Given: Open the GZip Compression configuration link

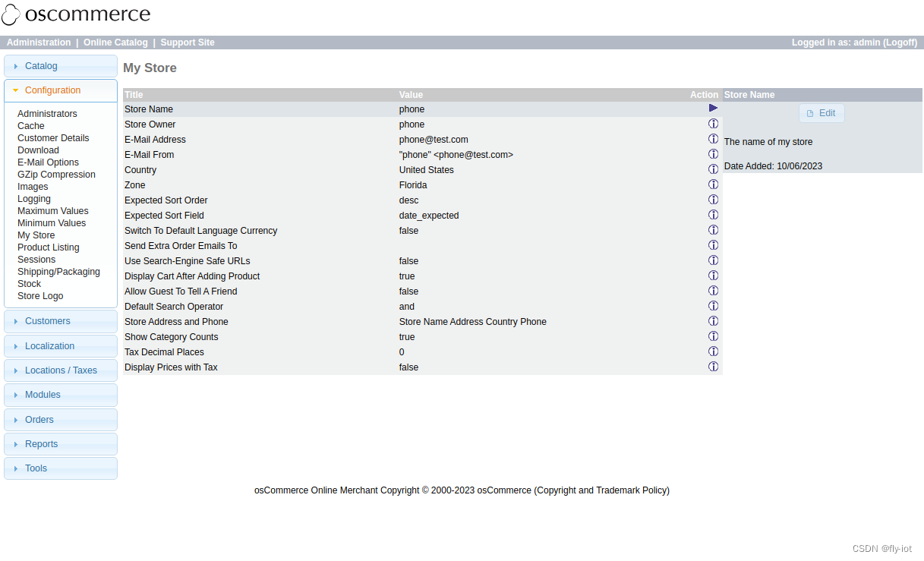Looking at the screenshot, I should (x=56, y=175).
